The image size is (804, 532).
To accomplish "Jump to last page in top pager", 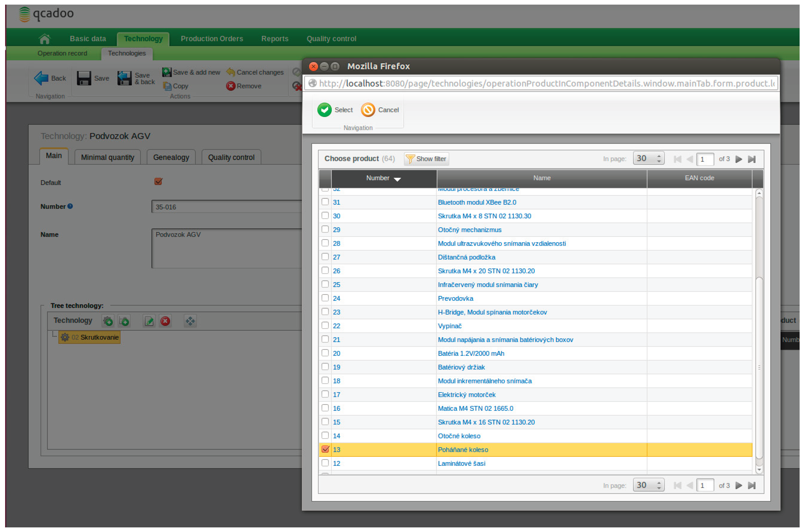I will coord(752,159).
